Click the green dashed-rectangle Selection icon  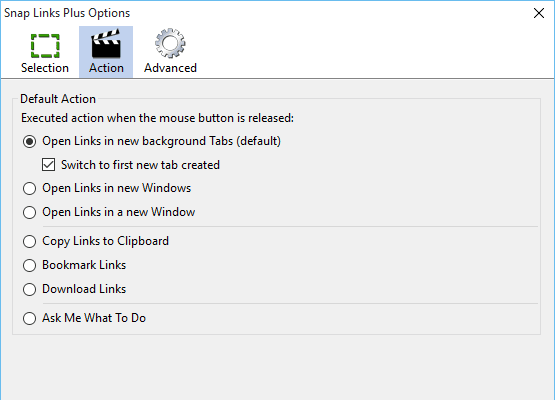pyautogui.click(x=45, y=46)
